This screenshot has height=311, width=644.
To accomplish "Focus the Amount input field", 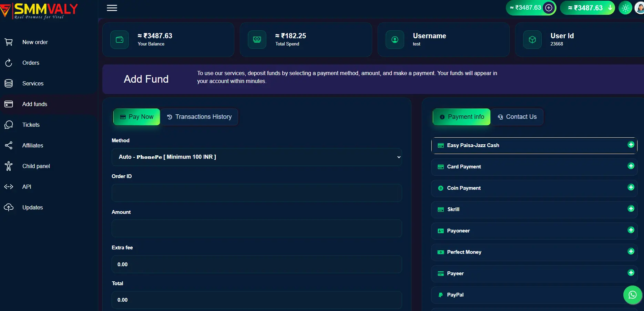I will 257,228.
